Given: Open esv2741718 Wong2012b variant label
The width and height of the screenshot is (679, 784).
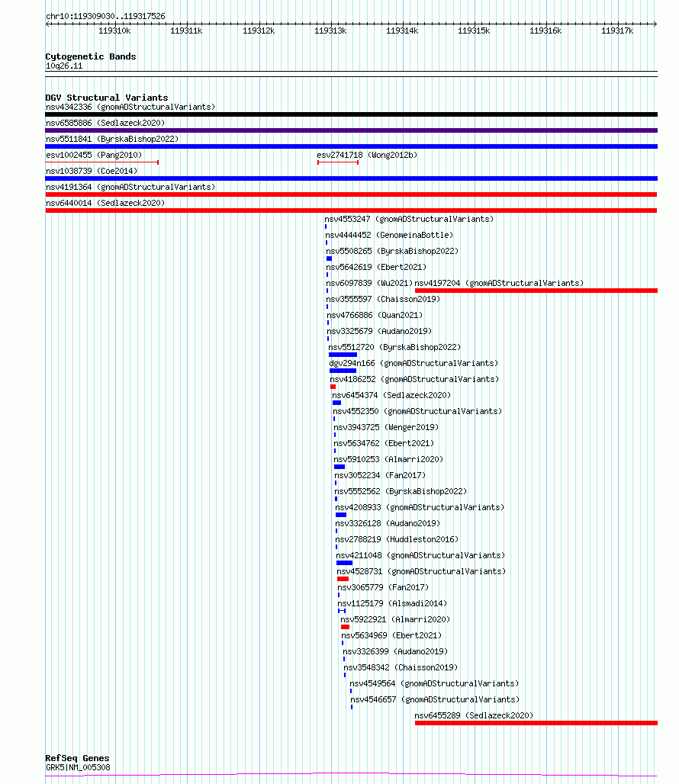Looking at the screenshot, I should click(x=367, y=155).
